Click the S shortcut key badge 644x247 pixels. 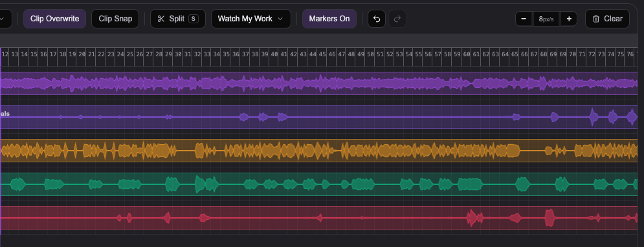(x=193, y=19)
